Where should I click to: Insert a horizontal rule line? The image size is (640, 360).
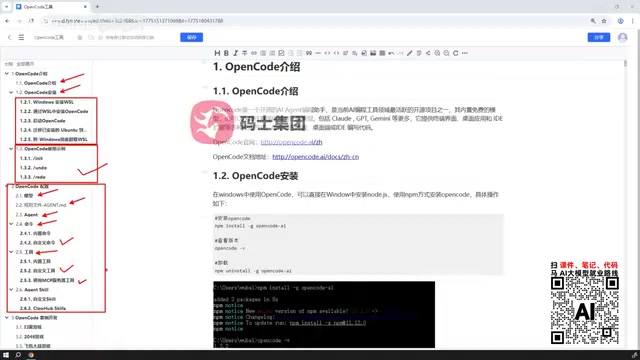click(x=318, y=53)
